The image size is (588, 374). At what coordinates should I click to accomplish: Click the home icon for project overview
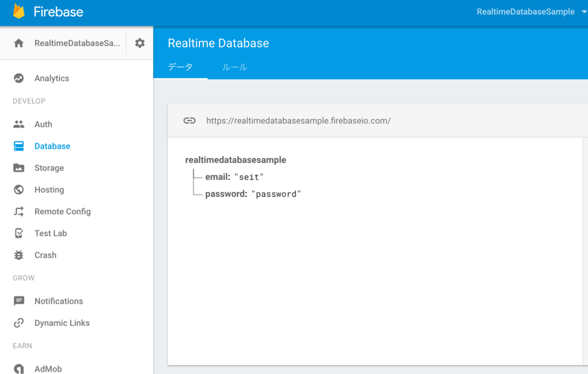pyautogui.click(x=19, y=43)
